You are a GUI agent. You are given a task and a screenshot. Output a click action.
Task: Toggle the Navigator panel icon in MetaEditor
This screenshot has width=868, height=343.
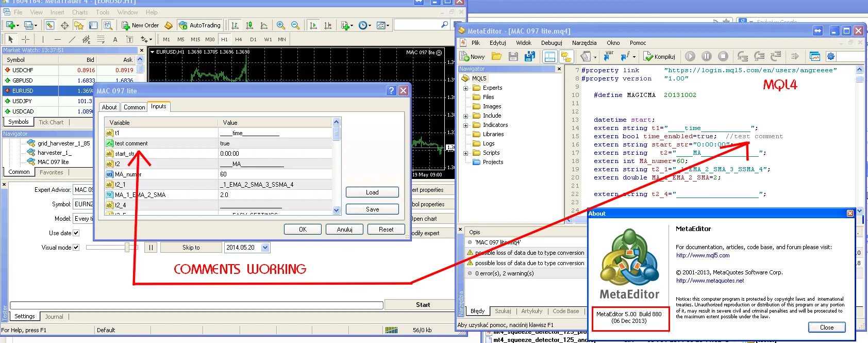pyautogui.click(x=566, y=56)
